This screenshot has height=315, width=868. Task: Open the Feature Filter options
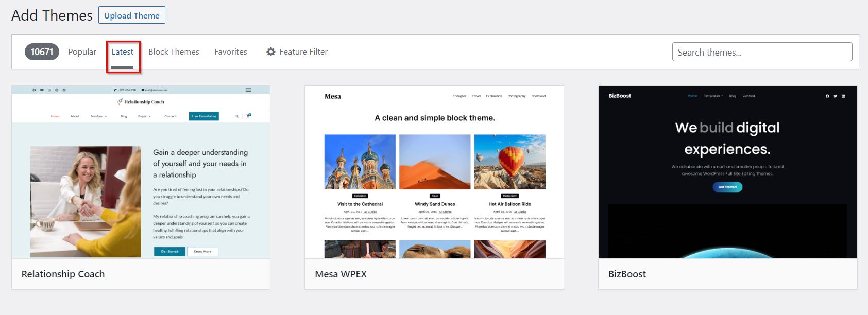tap(297, 52)
